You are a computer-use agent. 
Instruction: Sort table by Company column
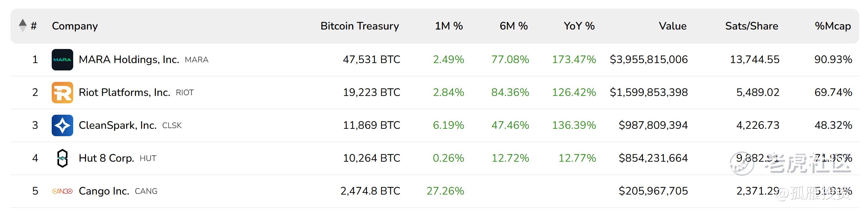coord(75,26)
